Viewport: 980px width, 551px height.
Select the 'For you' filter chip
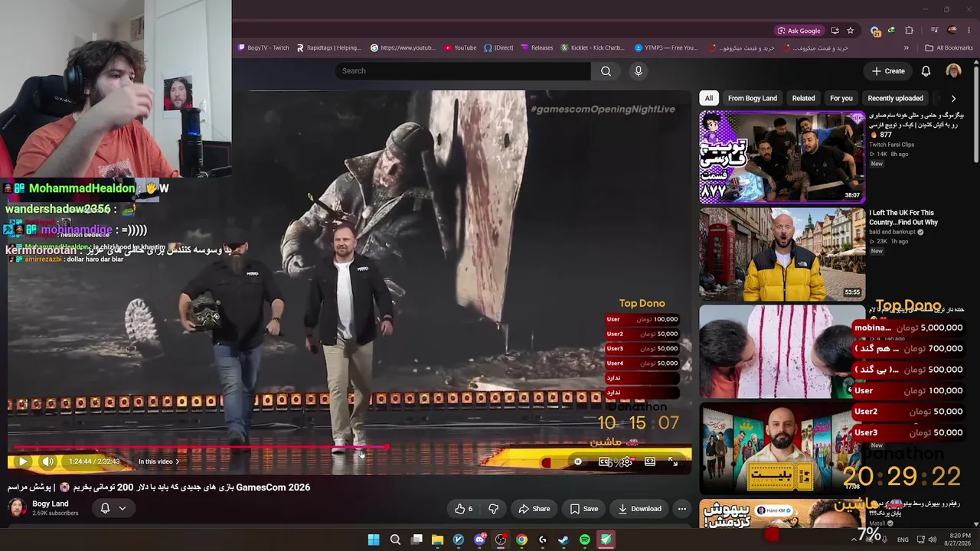tap(841, 98)
